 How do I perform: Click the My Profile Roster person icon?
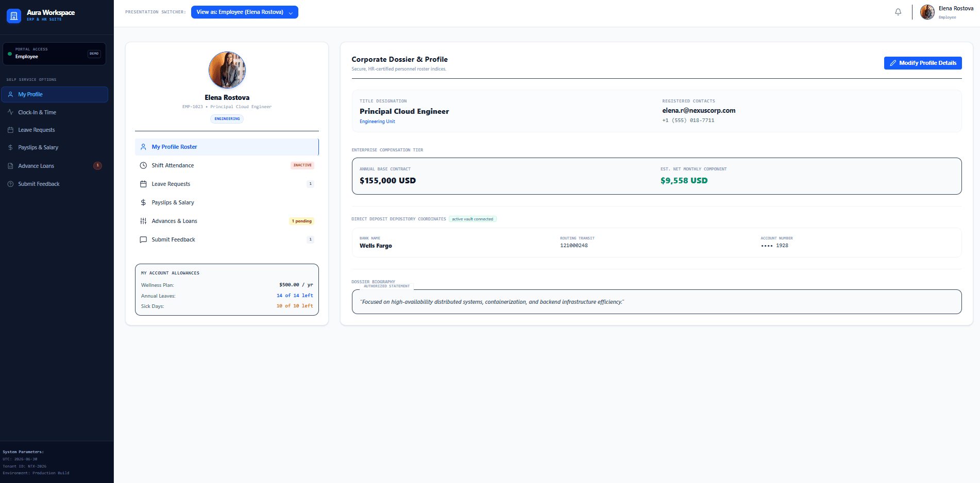(143, 147)
